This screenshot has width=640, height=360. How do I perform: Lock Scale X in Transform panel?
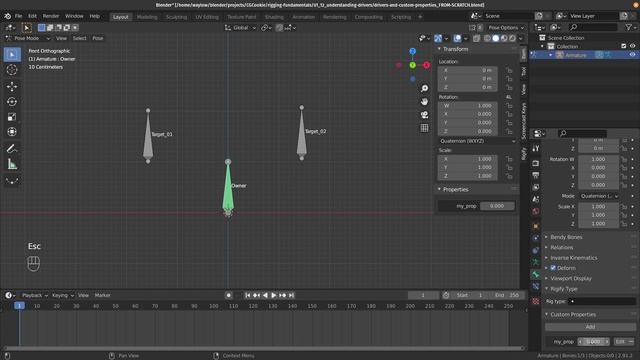click(509, 159)
